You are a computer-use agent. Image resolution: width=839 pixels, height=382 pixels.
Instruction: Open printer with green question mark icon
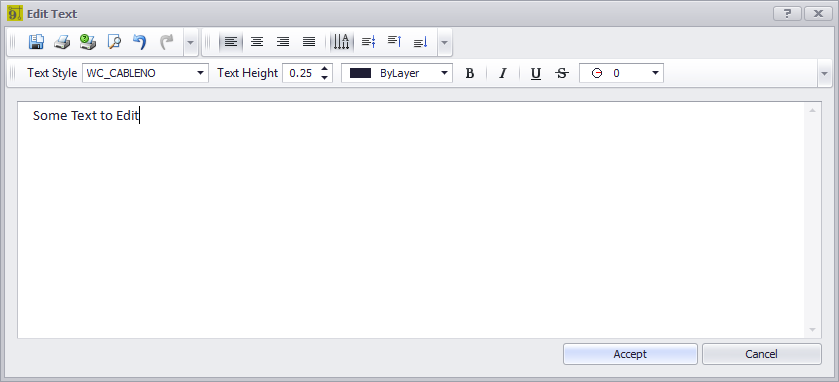[88, 42]
